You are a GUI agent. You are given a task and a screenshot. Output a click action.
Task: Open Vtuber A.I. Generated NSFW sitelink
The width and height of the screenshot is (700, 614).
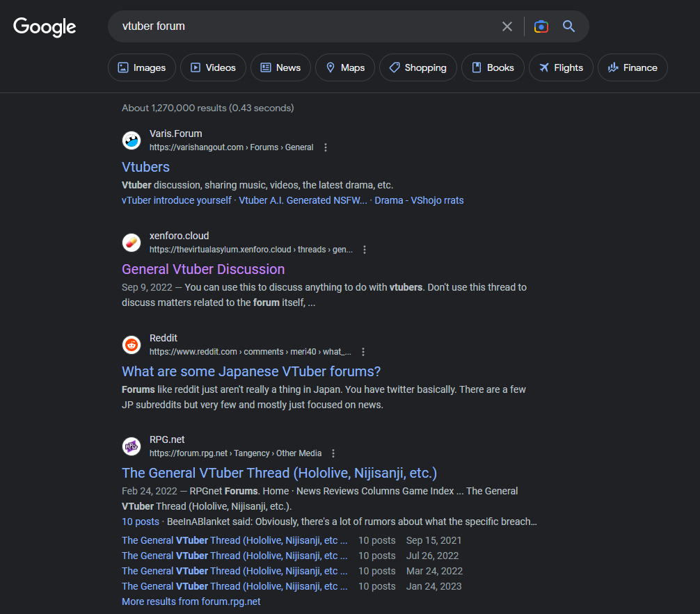click(303, 200)
